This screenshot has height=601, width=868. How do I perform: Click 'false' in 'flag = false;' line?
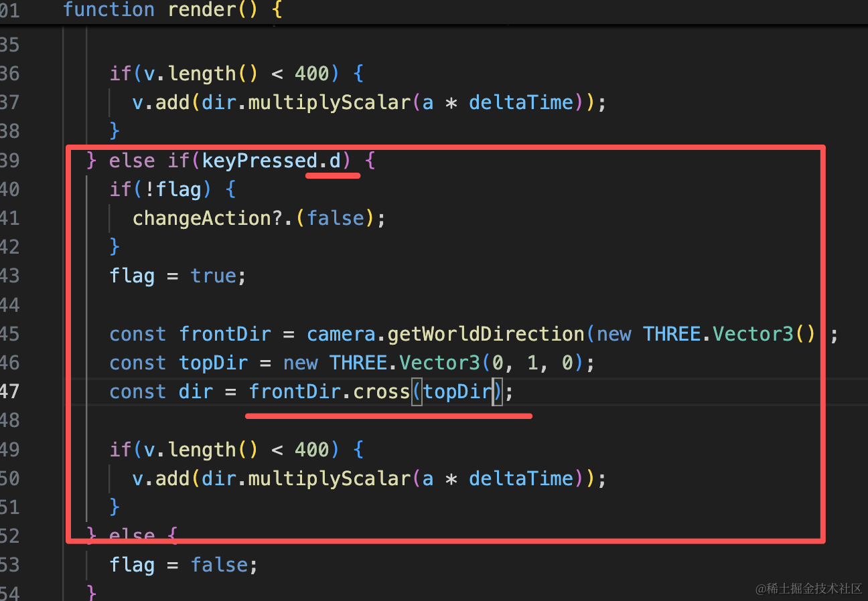click(219, 565)
